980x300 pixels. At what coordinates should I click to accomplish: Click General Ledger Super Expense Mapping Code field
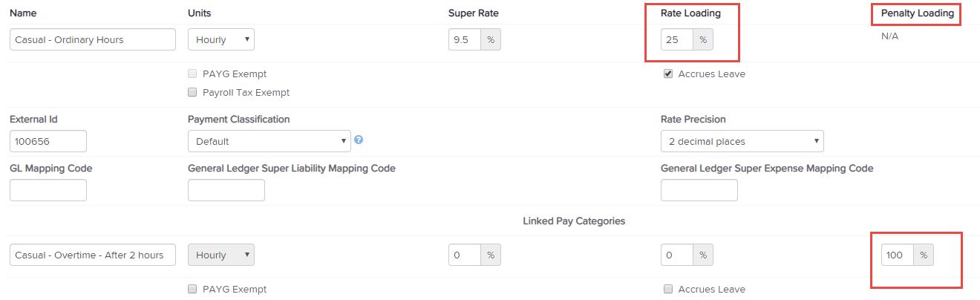point(699,190)
